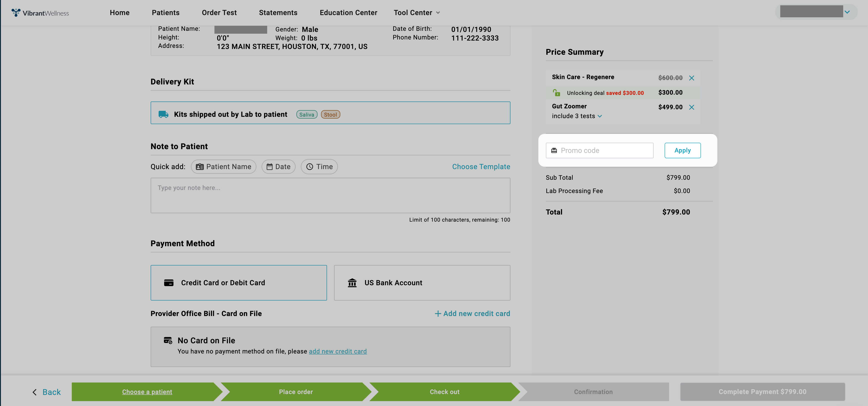Click the Lab Processing Fee label

point(574,191)
